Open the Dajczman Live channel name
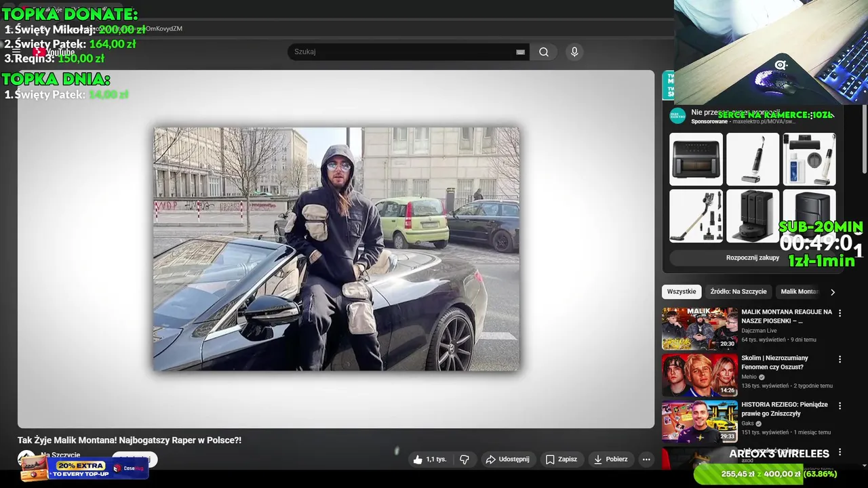The height and width of the screenshot is (488, 868). point(759,331)
